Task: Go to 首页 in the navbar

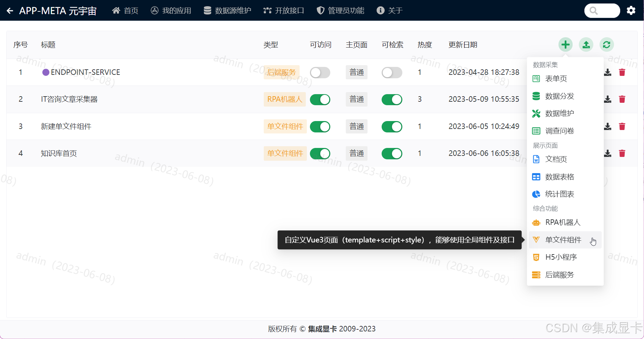Action: 125,11
